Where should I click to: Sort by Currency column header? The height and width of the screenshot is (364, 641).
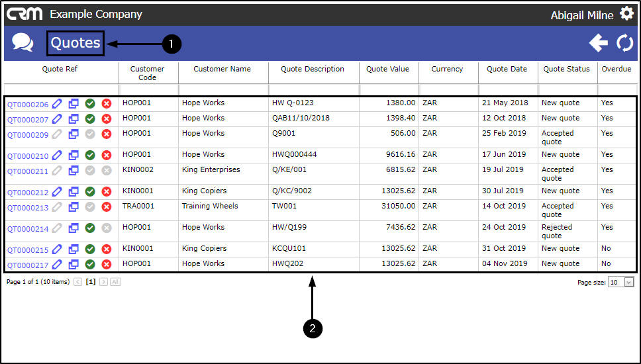click(447, 69)
